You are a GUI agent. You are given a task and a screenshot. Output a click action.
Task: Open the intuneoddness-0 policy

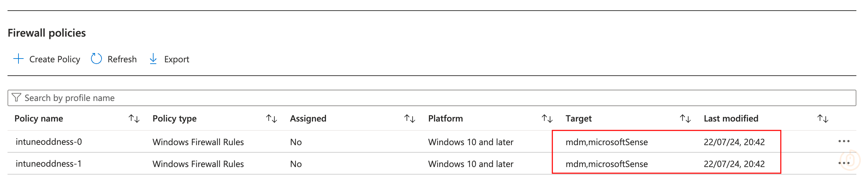tap(49, 142)
